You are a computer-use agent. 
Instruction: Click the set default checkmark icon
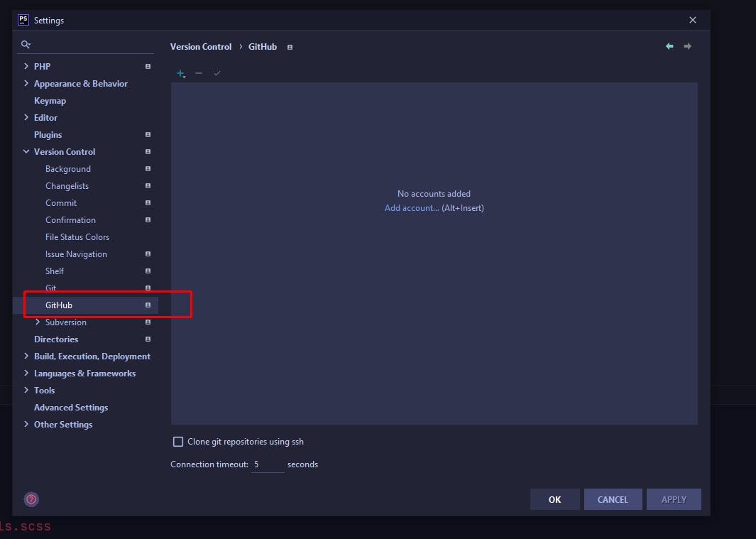[x=217, y=73]
